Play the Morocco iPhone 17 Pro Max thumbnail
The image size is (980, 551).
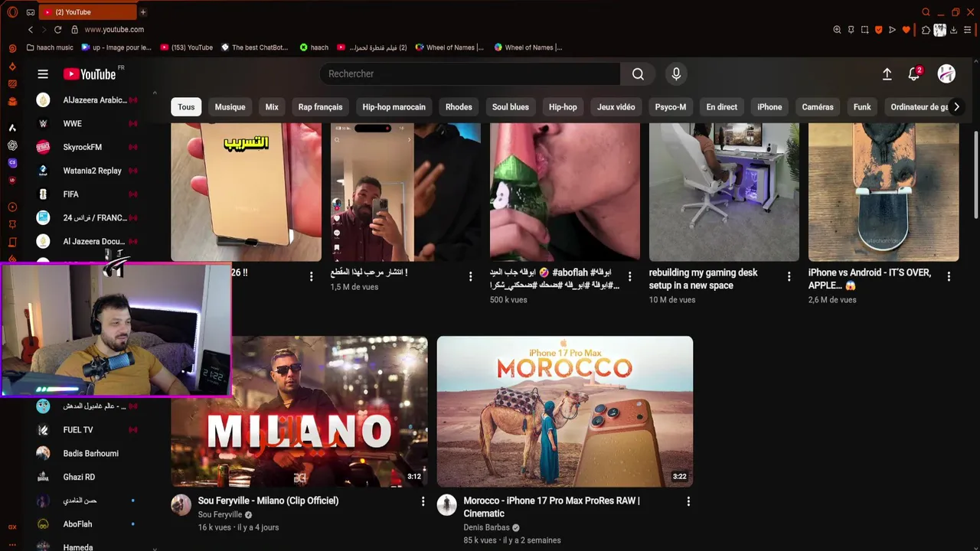(x=565, y=412)
